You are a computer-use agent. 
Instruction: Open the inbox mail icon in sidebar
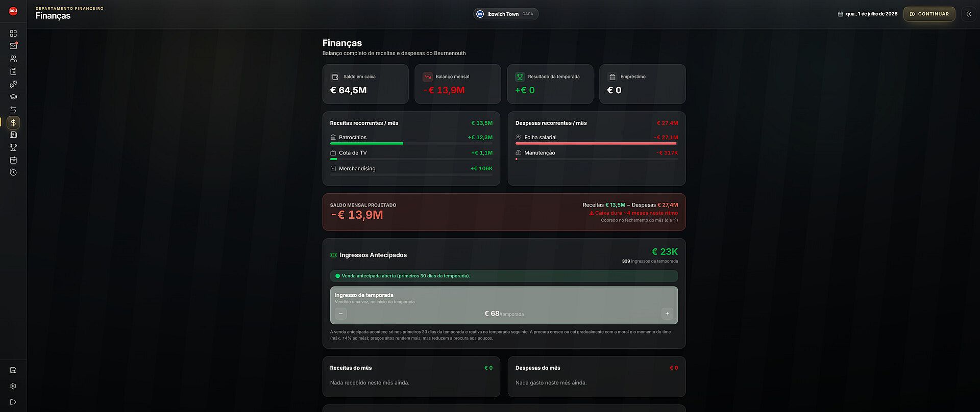(x=13, y=46)
